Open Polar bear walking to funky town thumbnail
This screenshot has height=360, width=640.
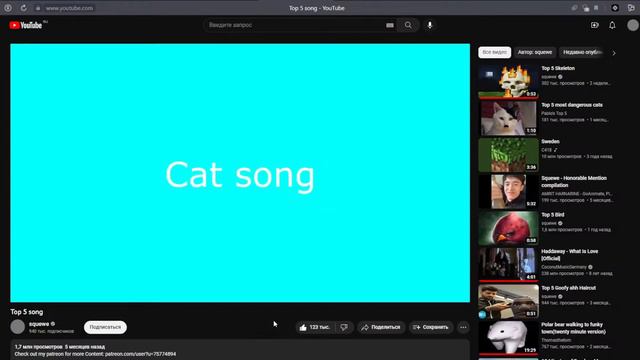[508, 338]
